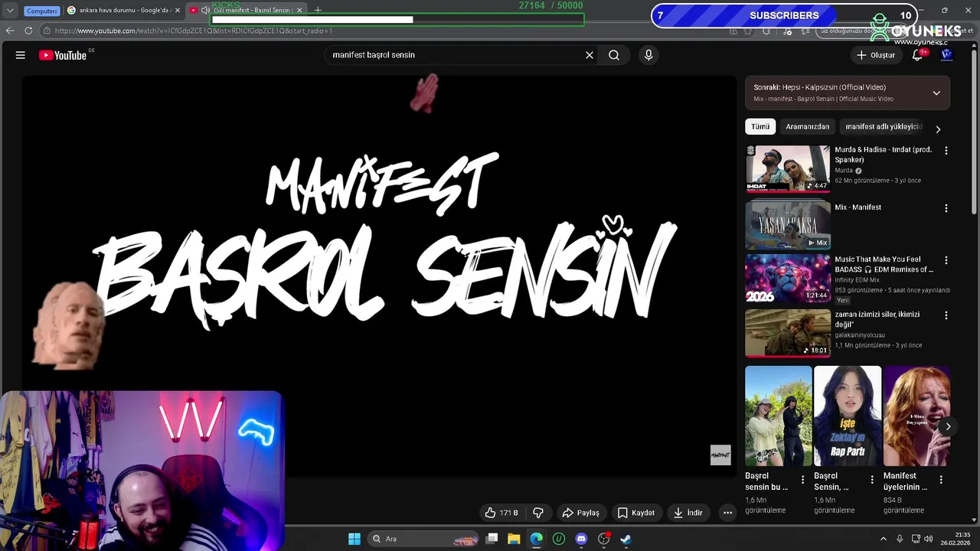Share the video via Paylaş
Viewport: 980px width, 551px height.
click(x=580, y=513)
